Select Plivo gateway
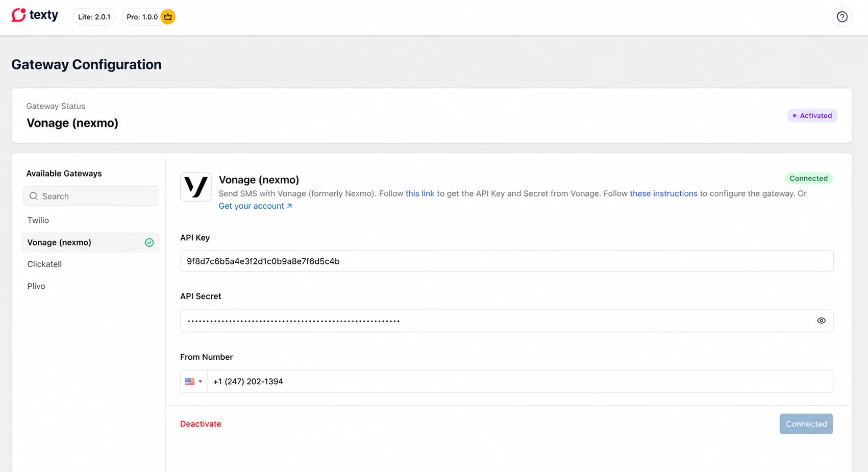The image size is (868, 472). click(90, 286)
